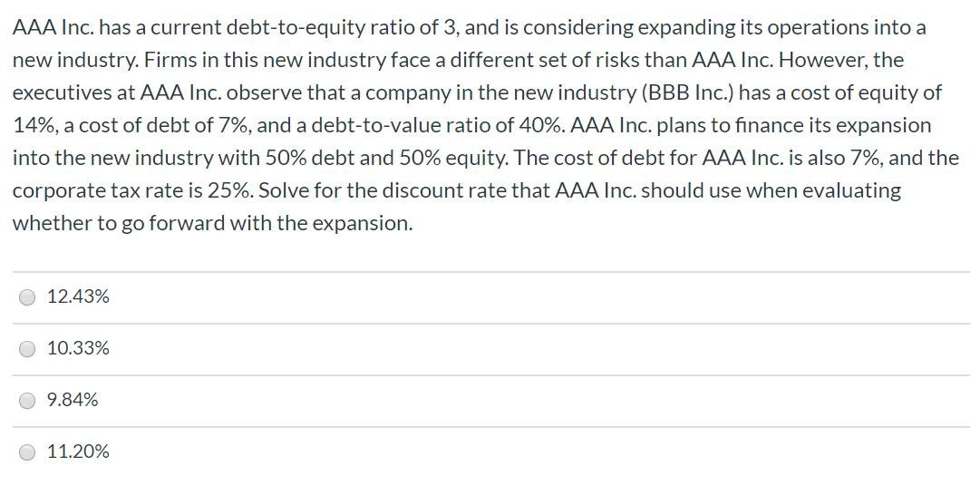Click the last line 'whether to go forward'

coord(212,222)
